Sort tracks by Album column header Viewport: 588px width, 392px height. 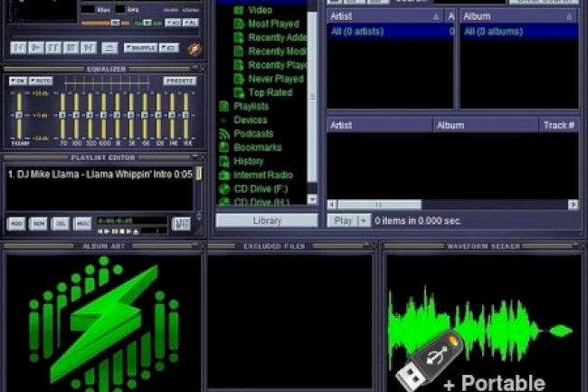tap(486, 125)
